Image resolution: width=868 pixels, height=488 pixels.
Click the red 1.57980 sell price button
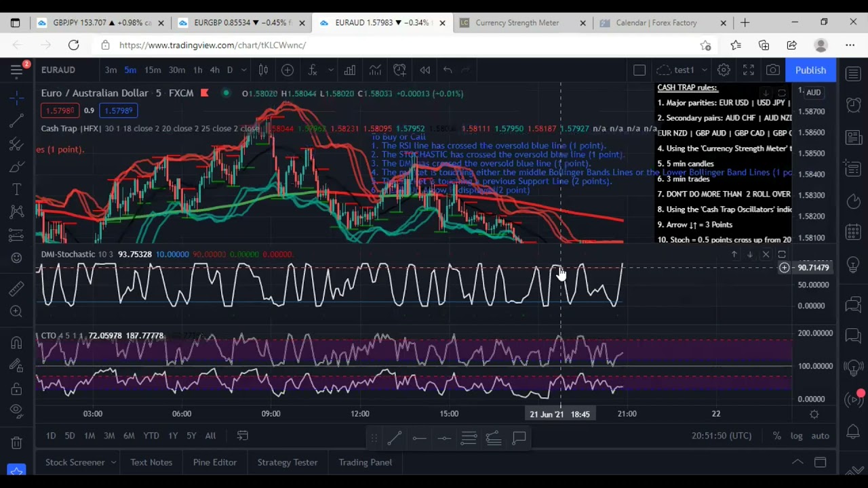(60, 110)
